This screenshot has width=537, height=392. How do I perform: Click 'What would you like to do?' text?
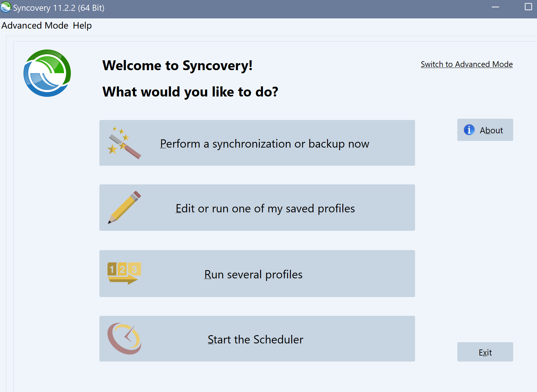click(x=190, y=92)
